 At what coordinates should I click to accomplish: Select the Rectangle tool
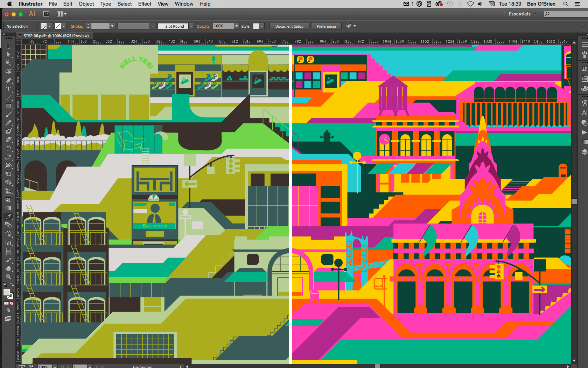(8, 106)
